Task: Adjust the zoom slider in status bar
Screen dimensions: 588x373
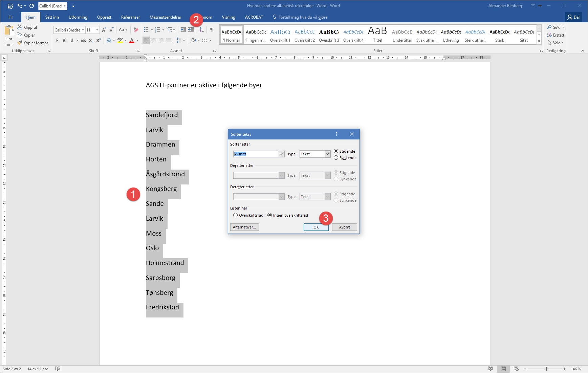Action: [546, 369]
